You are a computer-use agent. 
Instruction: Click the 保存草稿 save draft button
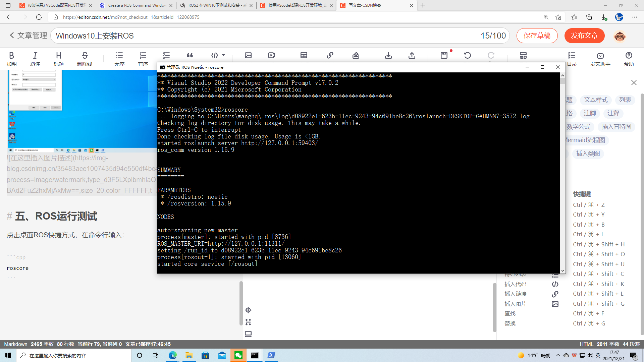(x=537, y=36)
